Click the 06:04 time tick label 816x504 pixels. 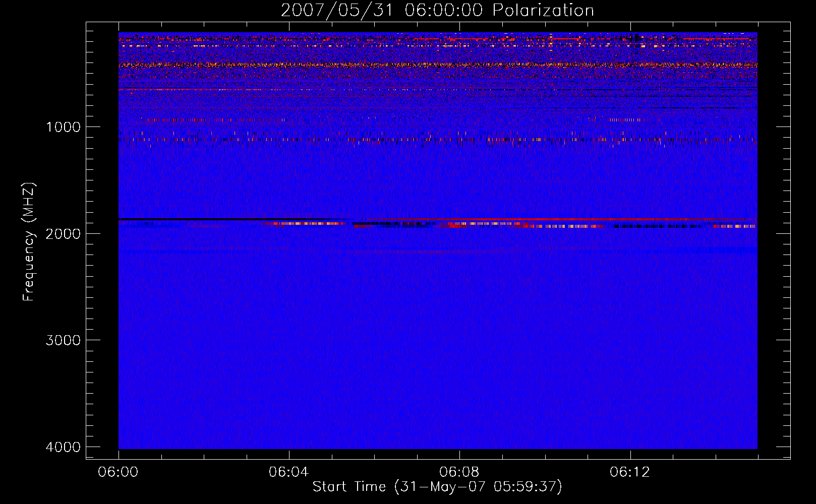(289, 472)
